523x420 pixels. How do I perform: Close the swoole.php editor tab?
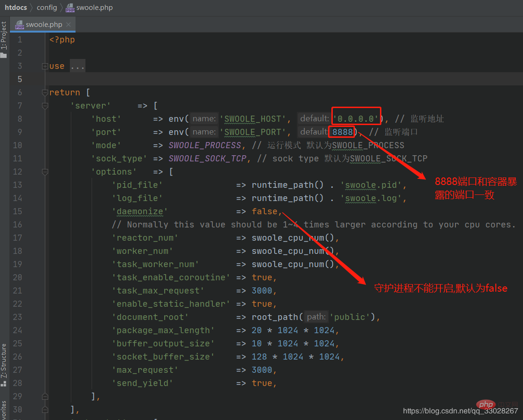pyautogui.click(x=68, y=25)
